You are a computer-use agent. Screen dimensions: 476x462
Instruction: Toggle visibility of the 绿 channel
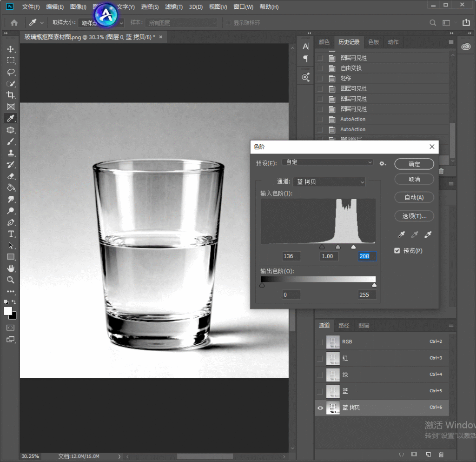(x=320, y=375)
